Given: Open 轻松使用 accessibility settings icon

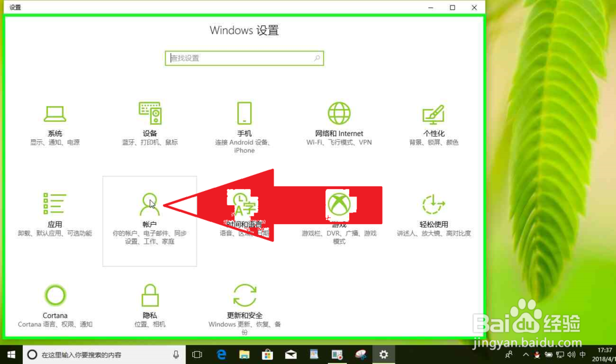Looking at the screenshot, I should (432, 209).
